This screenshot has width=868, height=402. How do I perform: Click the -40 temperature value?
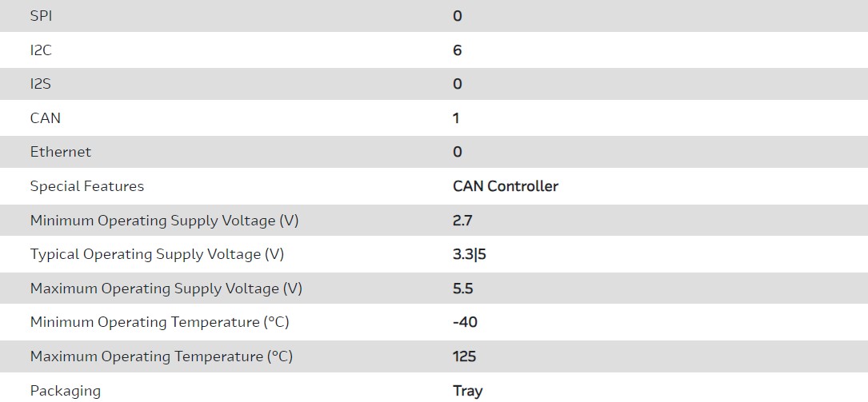465,322
